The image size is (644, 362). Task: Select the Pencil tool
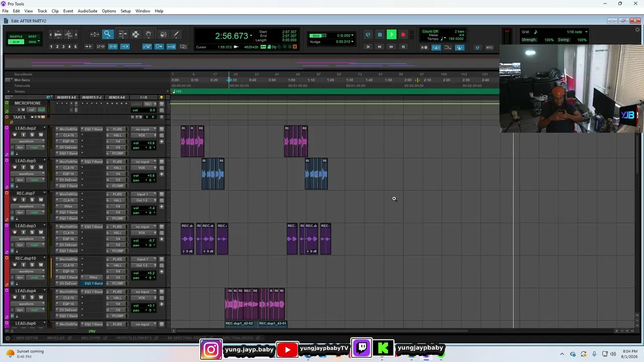[x=177, y=34]
